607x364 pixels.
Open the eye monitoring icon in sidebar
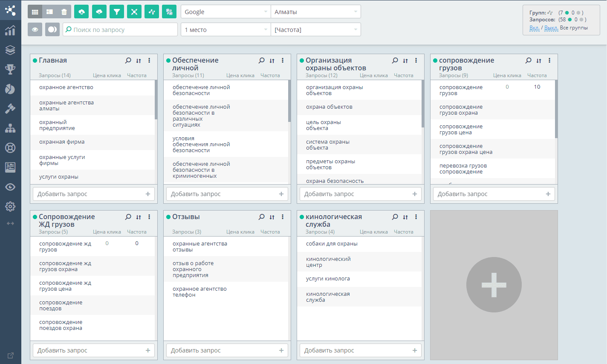tap(10, 187)
